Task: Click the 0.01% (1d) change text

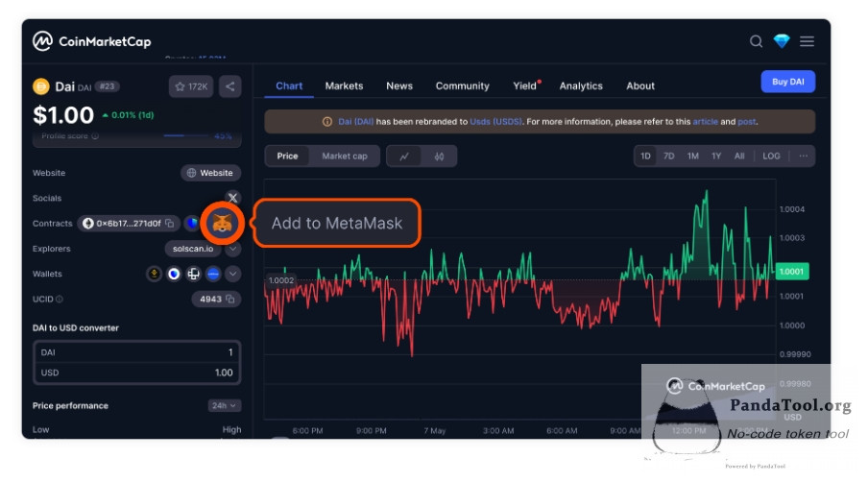Action: [x=129, y=115]
